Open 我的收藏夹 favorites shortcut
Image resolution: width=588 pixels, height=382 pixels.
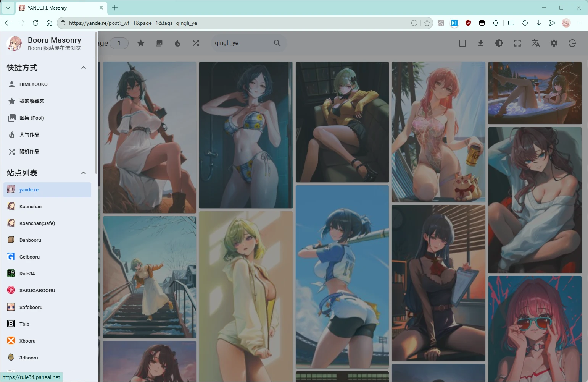(47, 101)
